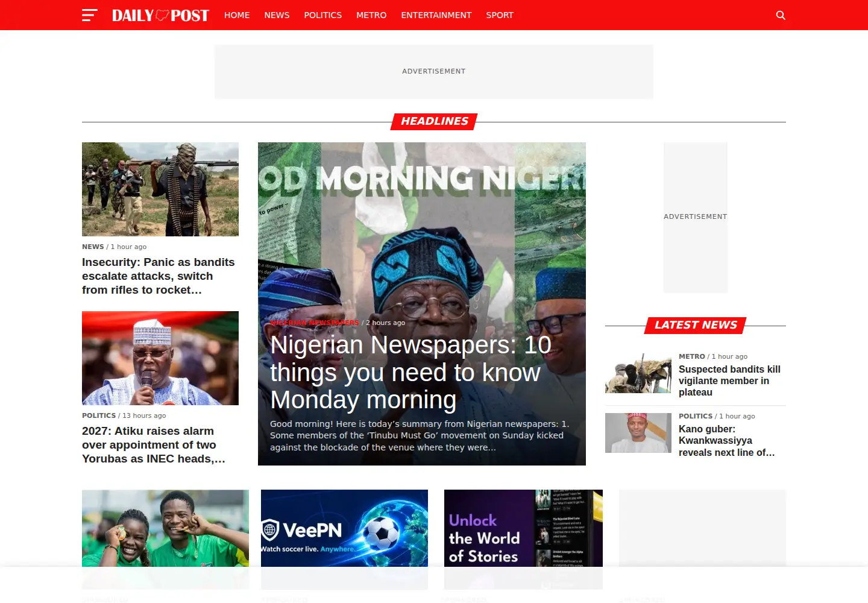This screenshot has width=868, height=603.
Task: Click the POLITICS tag above Atiku article
Action: point(99,415)
